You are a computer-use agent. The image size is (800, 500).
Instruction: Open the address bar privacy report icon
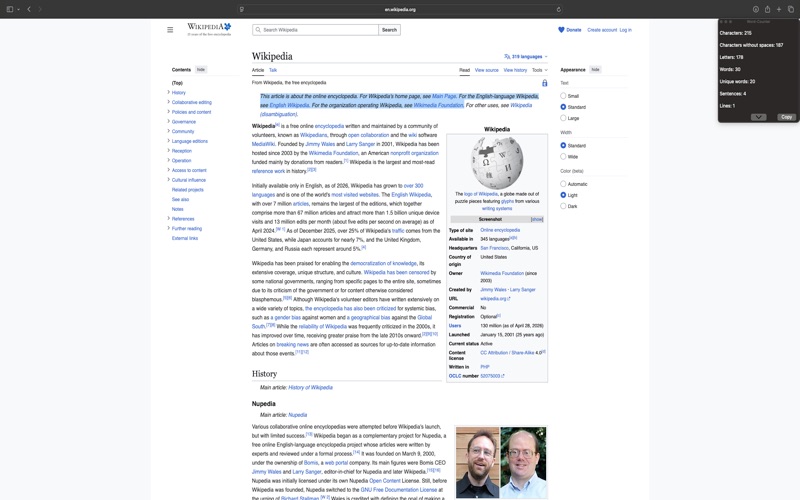tap(241, 9)
